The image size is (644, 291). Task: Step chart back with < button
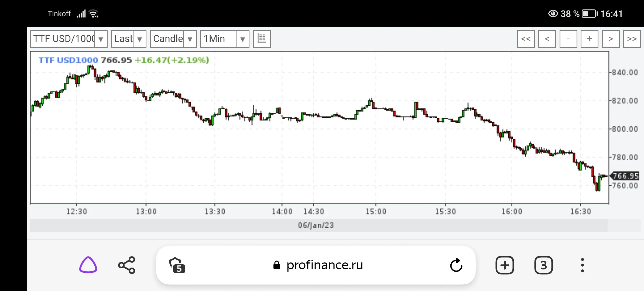pyautogui.click(x=547, y=39)
